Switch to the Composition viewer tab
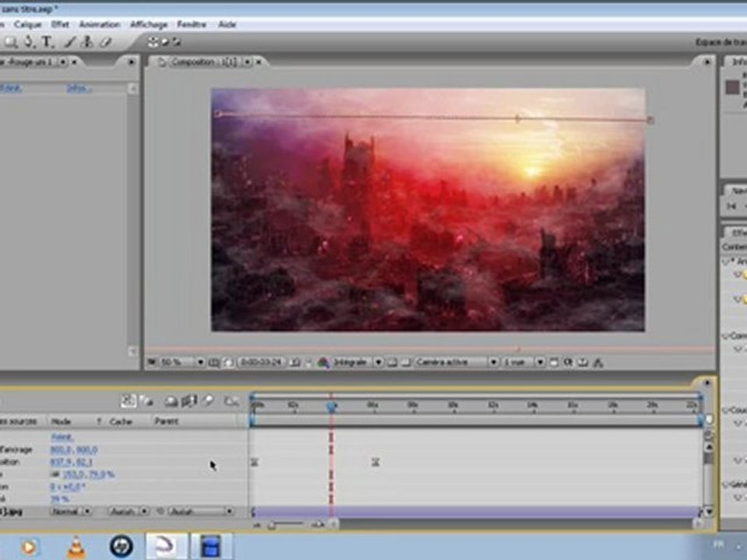 click(203, 62)
